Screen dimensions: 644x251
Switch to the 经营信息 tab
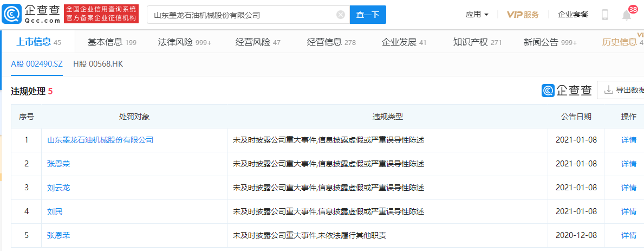coord(331,42)
